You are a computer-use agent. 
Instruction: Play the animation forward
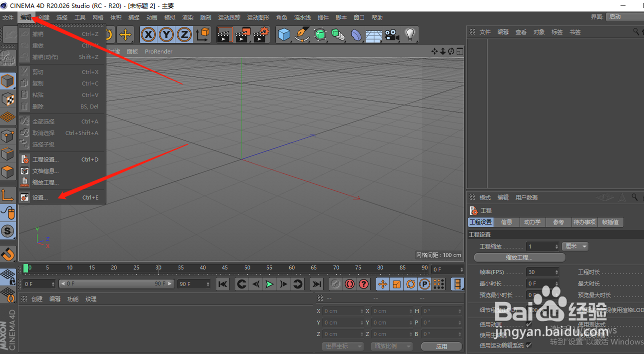pyautogui.click(x=269, y=284)
